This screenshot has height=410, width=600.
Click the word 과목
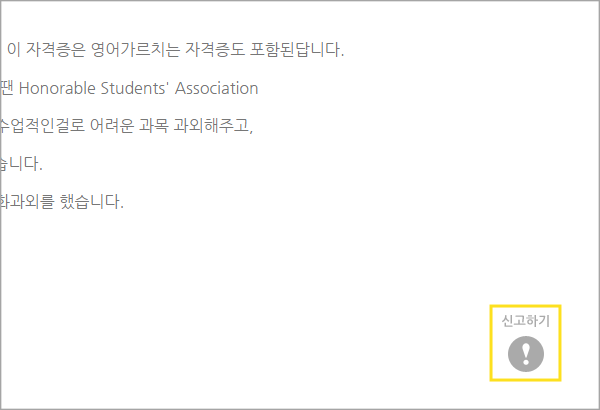click(x=153, y=125)
